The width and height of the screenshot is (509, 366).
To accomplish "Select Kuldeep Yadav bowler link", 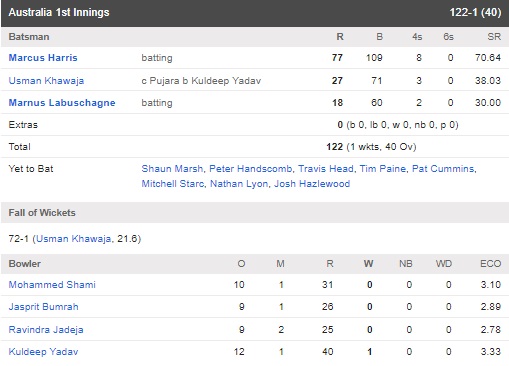I will coord(43,352).
